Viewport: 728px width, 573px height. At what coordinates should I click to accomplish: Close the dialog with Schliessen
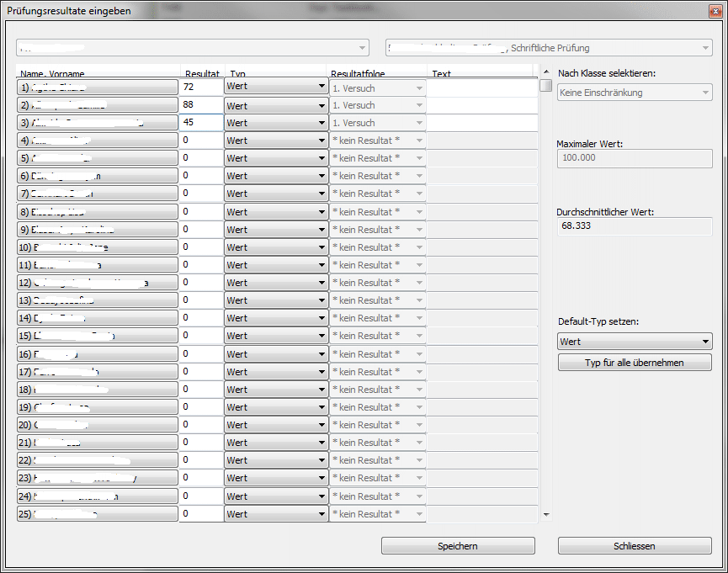(635, 546)
